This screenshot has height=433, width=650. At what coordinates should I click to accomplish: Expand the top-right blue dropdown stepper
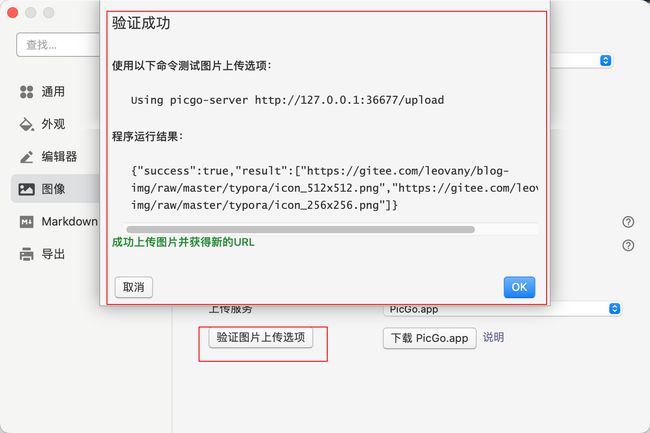605,60
